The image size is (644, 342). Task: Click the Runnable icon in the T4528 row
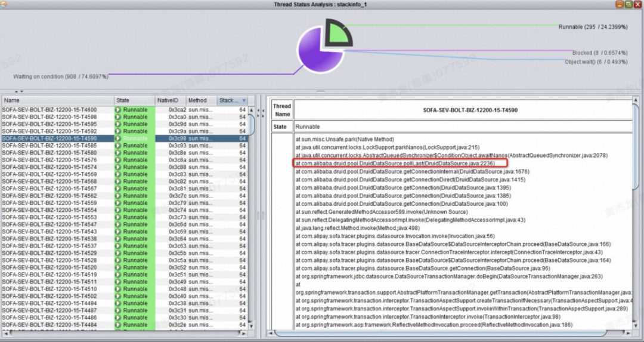tap(118, 260)
